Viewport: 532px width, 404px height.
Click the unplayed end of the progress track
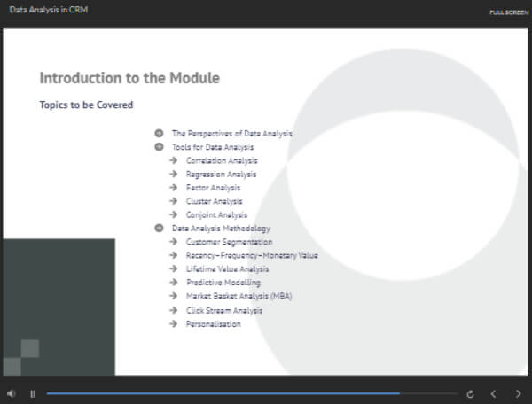pyautogui.click(x=429, y=393)
